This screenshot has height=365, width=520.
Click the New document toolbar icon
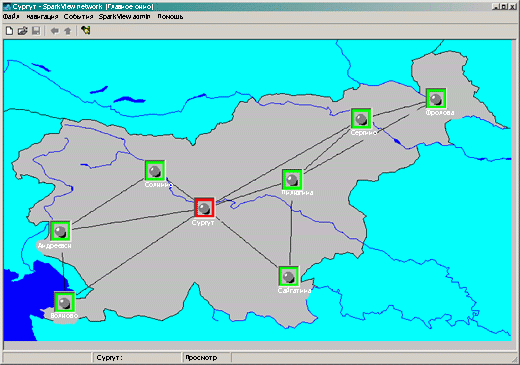point(9,31)
